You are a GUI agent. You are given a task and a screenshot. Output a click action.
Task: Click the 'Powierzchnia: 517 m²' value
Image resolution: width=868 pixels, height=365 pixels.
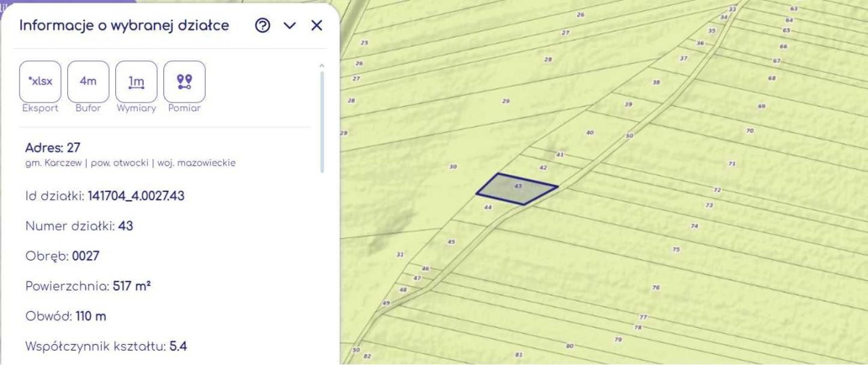pos(132,286)
